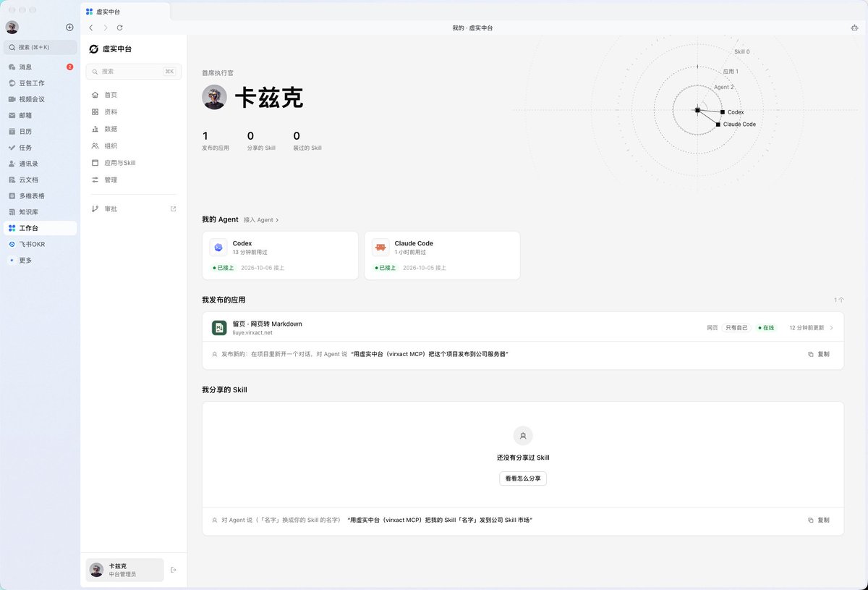
Task: Go to 管理 in the navigation
Action: (134, 180)
